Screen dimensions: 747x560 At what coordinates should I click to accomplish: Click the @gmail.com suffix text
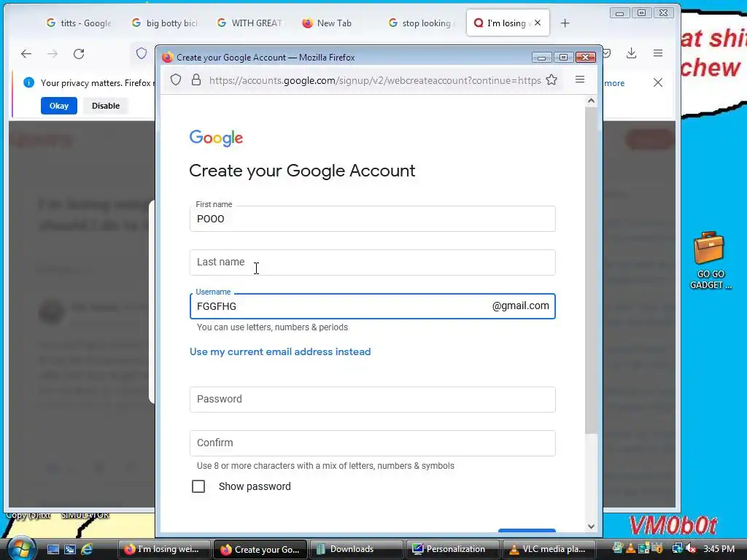coord(520,306)
